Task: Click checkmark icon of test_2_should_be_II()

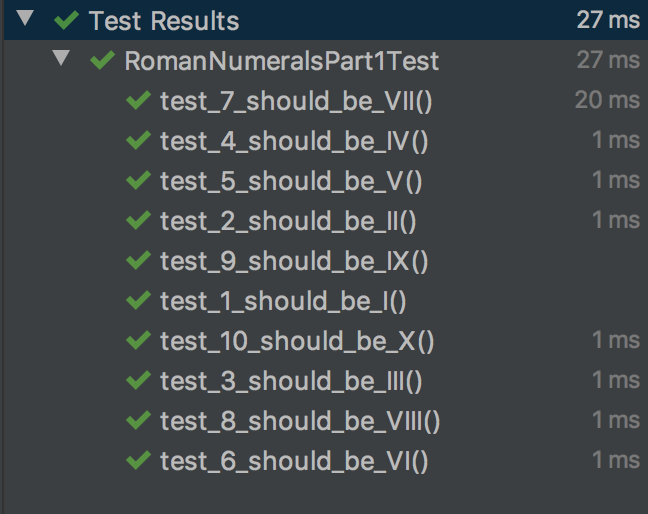Action: (138, 221)
